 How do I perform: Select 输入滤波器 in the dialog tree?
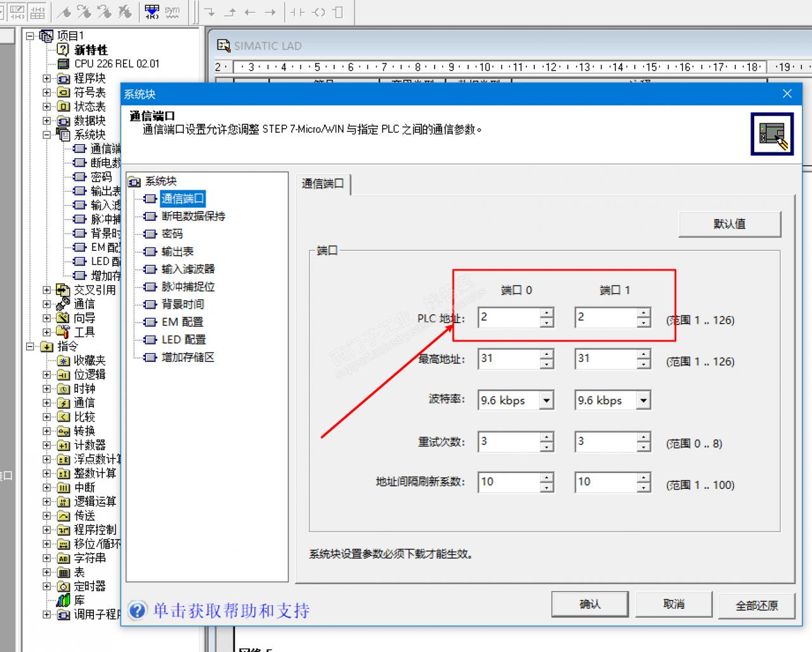tap(188, 269)
